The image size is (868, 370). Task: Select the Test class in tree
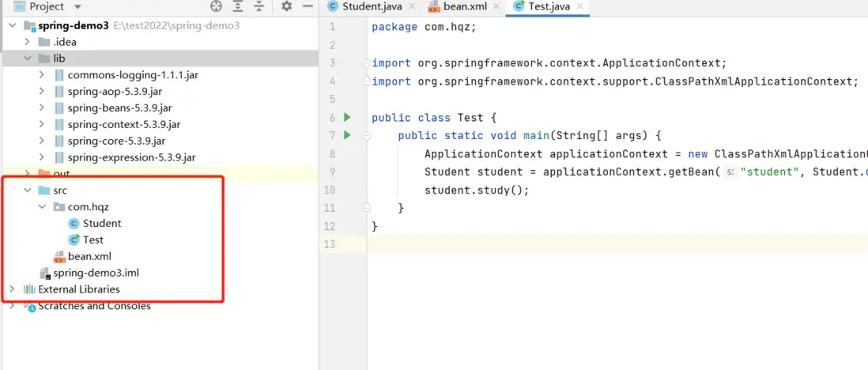93,240
